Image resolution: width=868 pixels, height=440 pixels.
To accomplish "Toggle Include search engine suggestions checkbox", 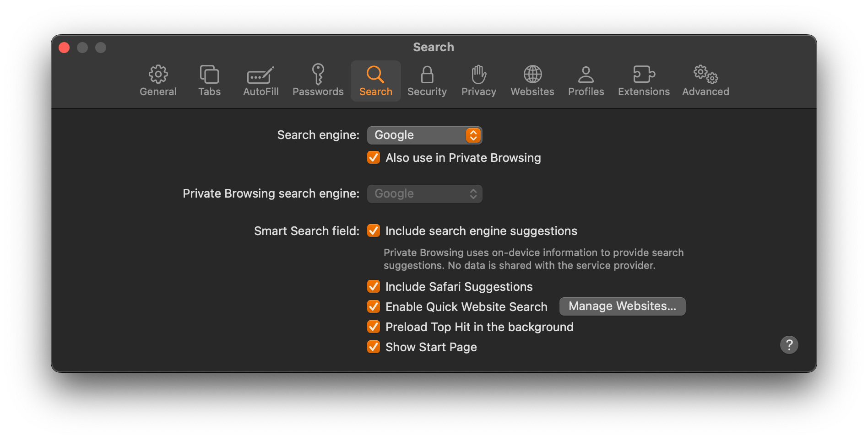I will pyautogui.click(x=374, y=231).
